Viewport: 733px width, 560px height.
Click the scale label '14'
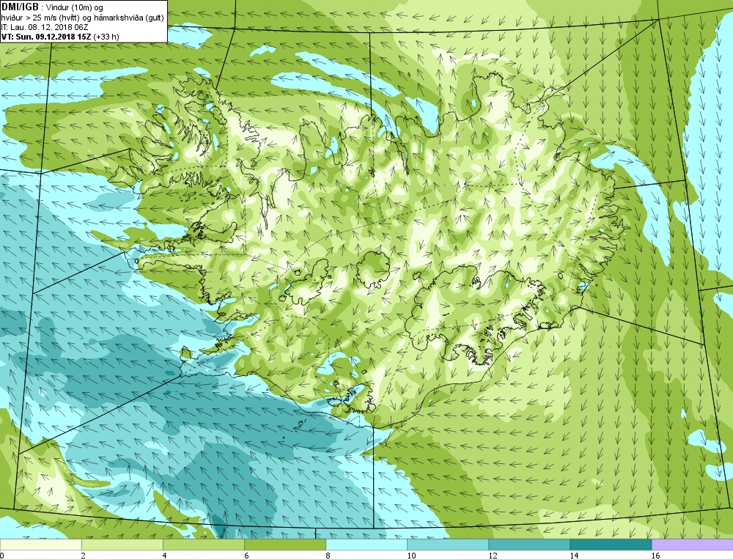(574, 556)
